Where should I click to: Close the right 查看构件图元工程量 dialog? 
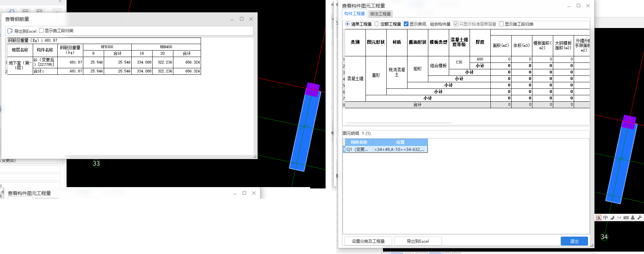(588, 6)
